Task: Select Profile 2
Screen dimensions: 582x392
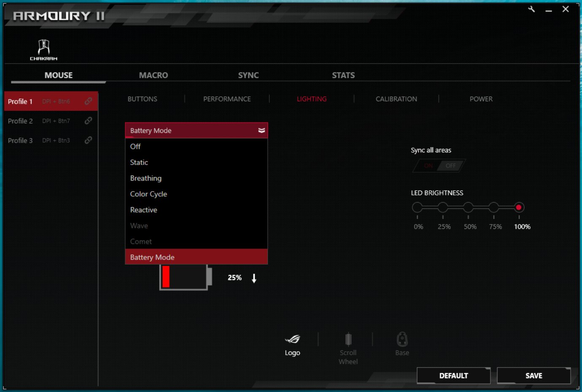Action: pos(51,121)
